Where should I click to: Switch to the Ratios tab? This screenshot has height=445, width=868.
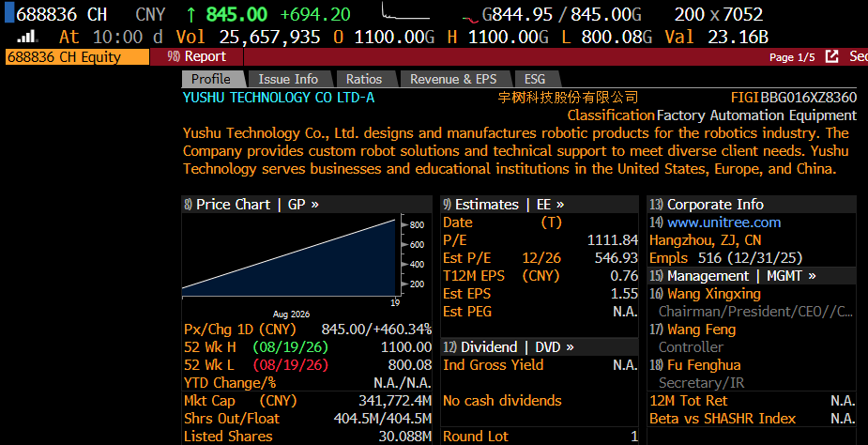point(364,79)
